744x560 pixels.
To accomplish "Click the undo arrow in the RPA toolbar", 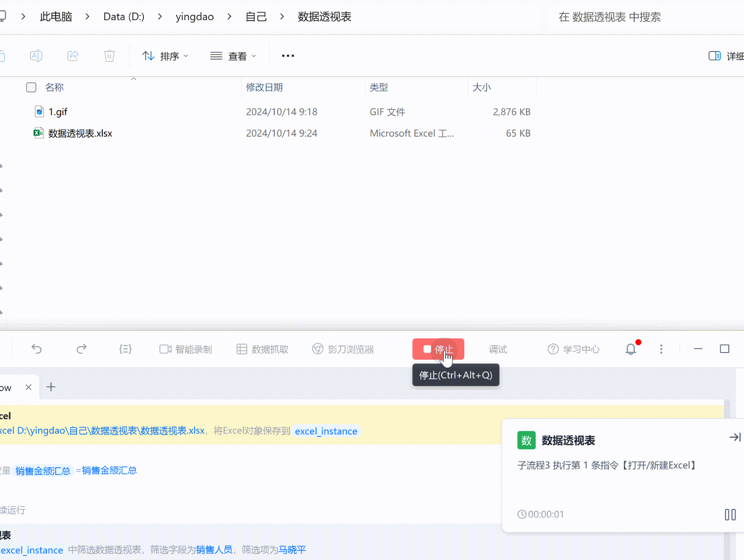I will coord(36,349).
